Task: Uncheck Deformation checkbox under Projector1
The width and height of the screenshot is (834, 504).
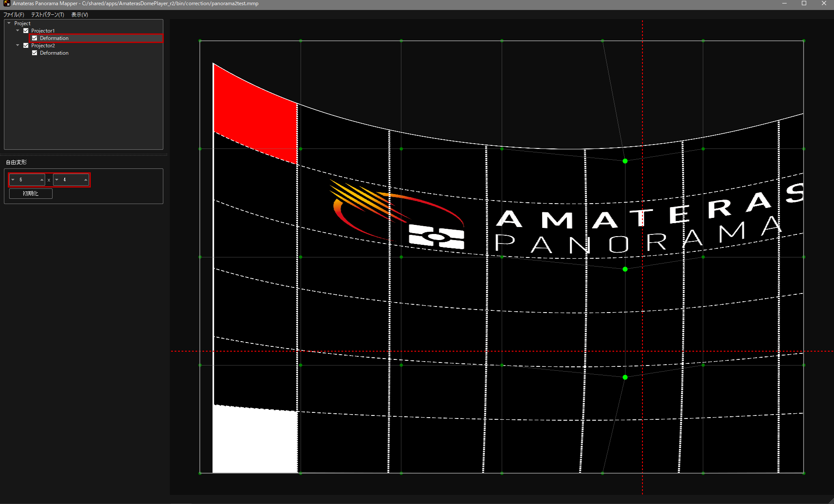Action: pos(35,38)
